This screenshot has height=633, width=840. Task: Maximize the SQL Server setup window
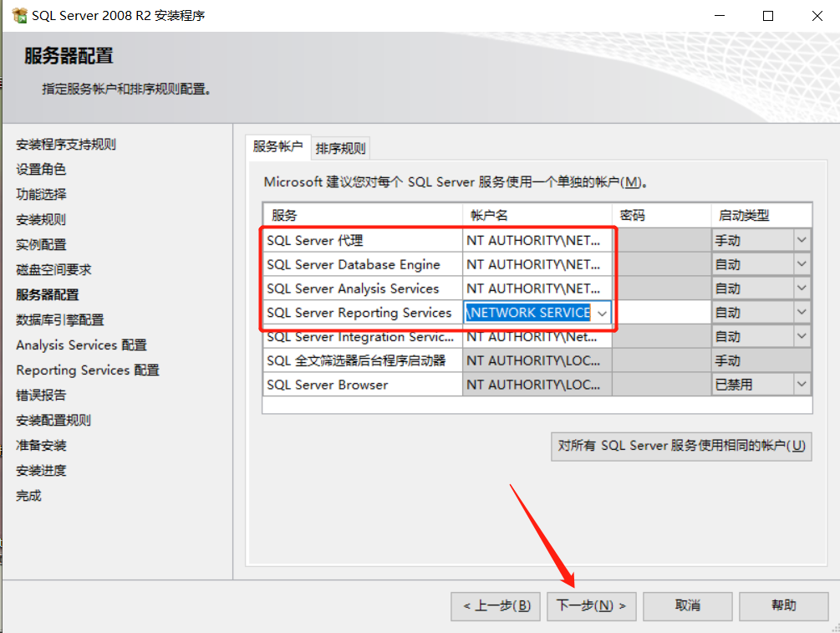coord(767,16)
